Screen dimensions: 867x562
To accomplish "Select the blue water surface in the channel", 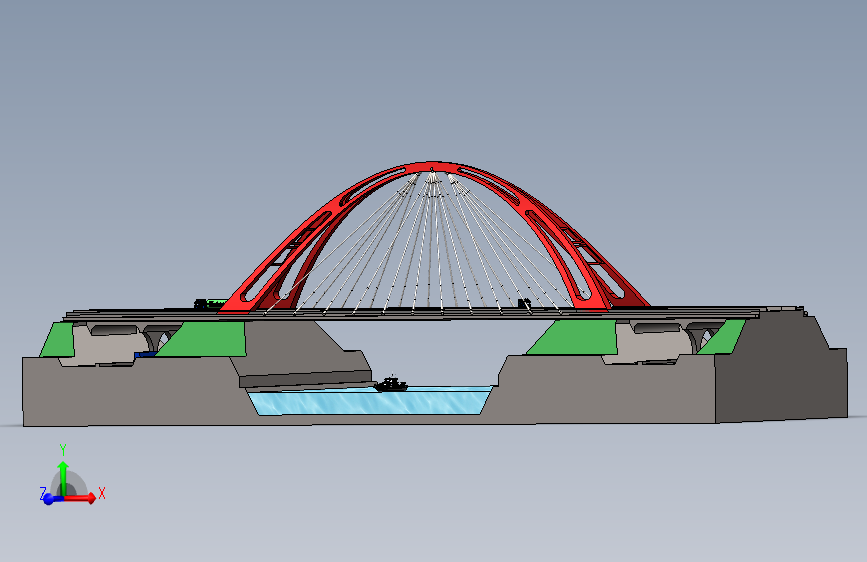I will (x=369, y=402).
